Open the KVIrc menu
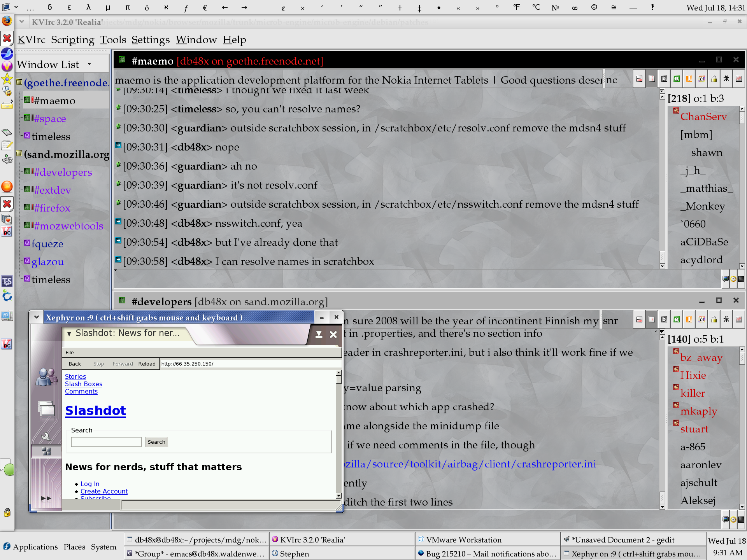The height and width of the screenshot is (560, 747). [32, 40]
